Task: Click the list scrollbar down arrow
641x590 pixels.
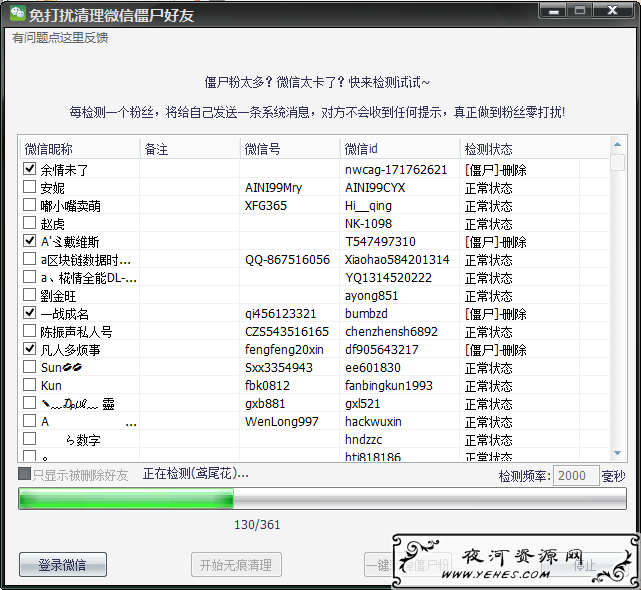Action: coord(618,453)
